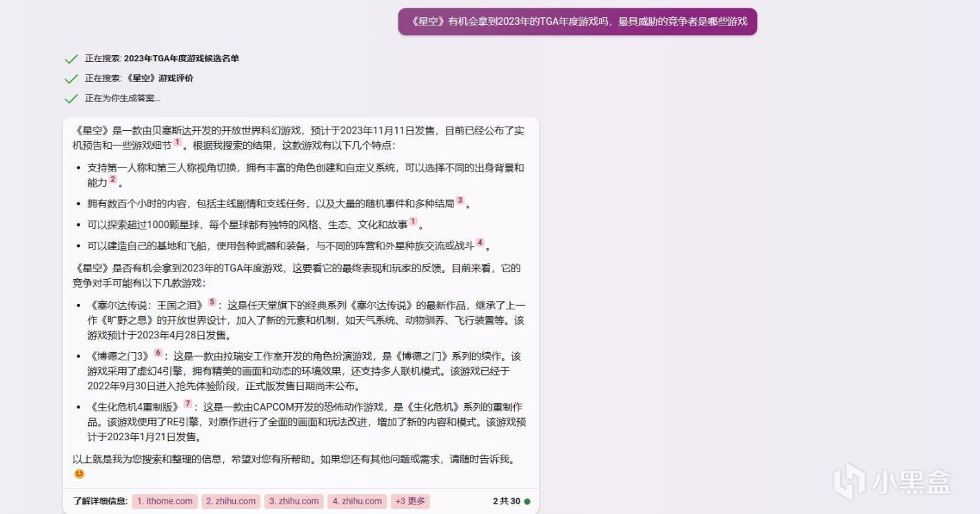980x514 pixels.
Task: Open citation 1 after 游戏细节
Action: pos(177,142)
